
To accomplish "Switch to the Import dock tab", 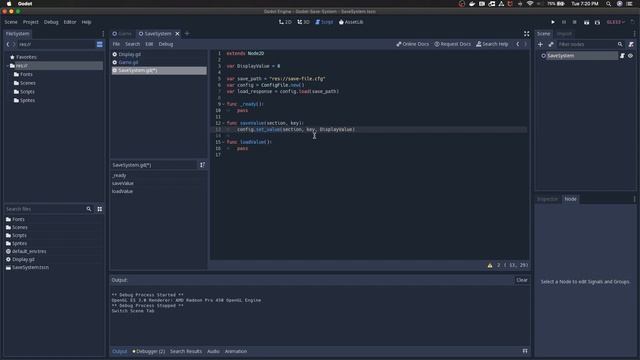I will click(x=564, y=33).
